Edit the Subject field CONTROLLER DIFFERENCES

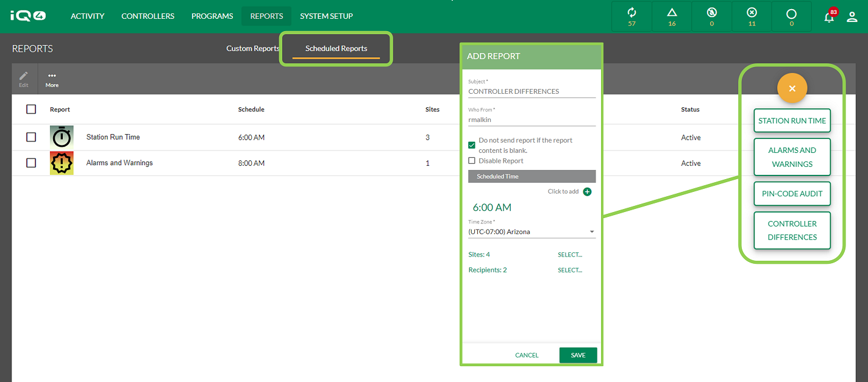(x=532, y=91)
